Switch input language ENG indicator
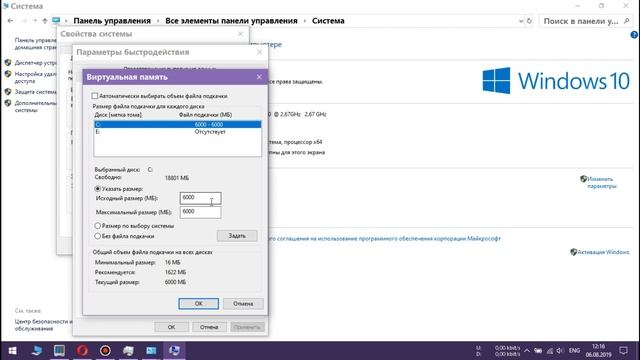640x360 pixels. click(x=574, y=351)
